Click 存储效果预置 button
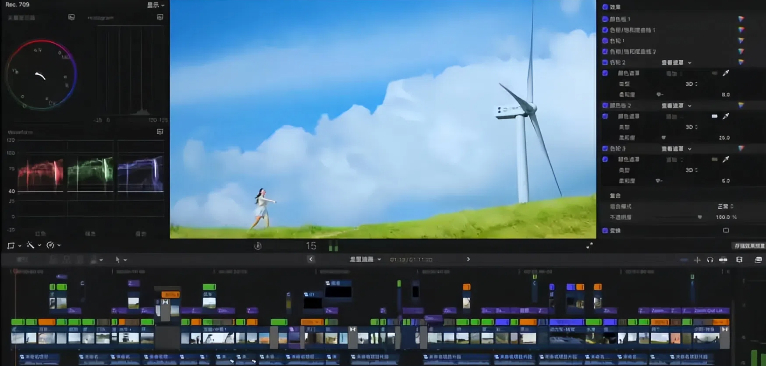 click(748, 246)
